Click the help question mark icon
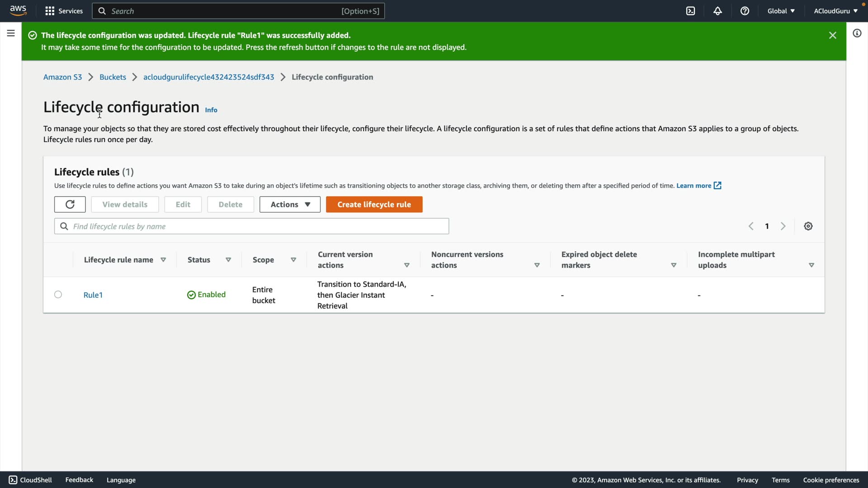The image size is (868, 488). (745, 11)
